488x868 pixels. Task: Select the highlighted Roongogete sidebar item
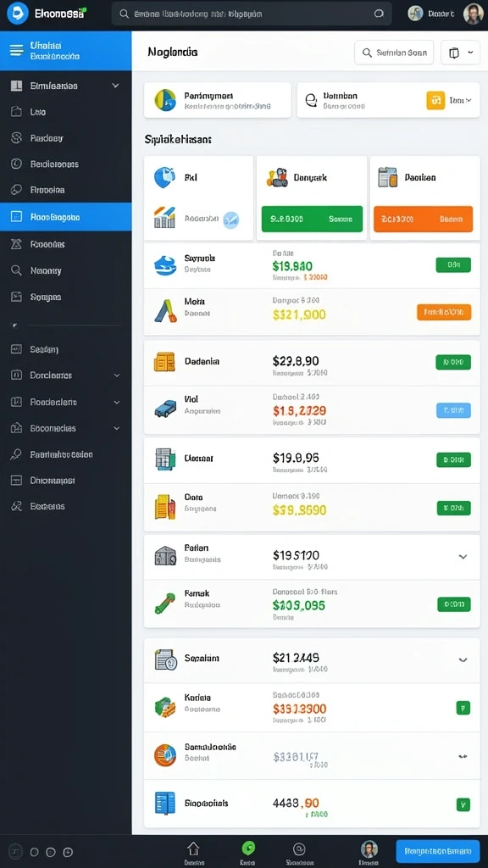(66, 217)
